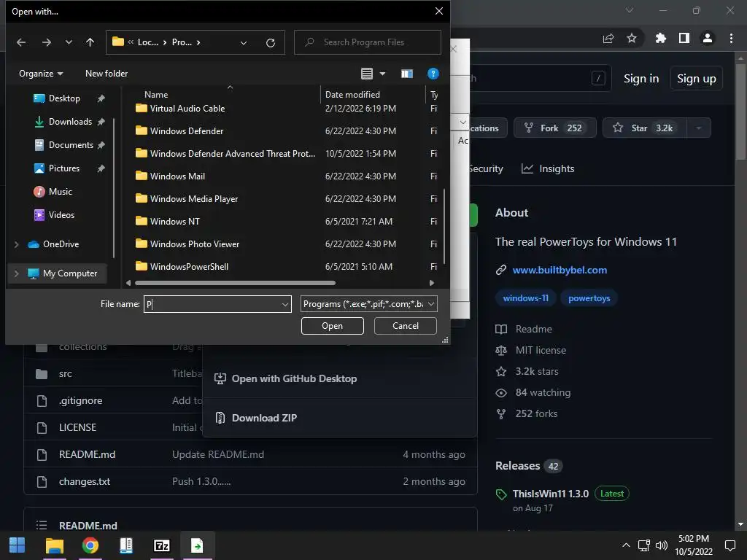Expand the File name suggestions dropdown
Screen dimensions: 747x560
[285, 304]
